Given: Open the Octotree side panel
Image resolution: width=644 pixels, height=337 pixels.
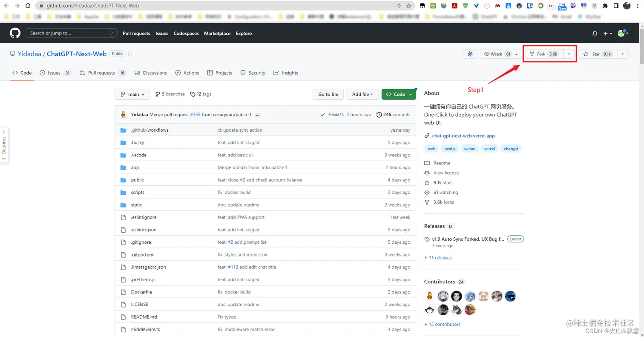Looking at the screenshot, I should click(x=4, y=144).
